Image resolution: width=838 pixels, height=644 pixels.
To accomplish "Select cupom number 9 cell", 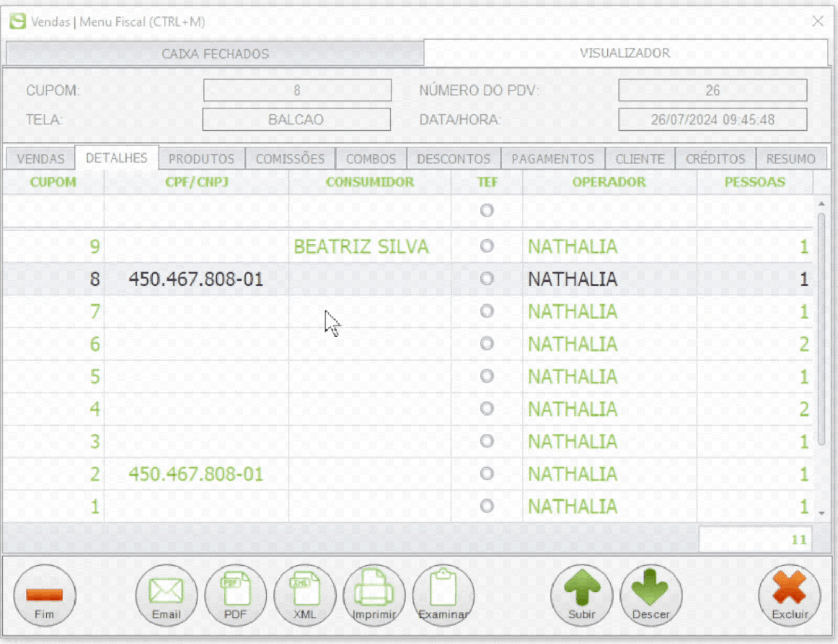I will pyautogui.click(x=54, y=247).
